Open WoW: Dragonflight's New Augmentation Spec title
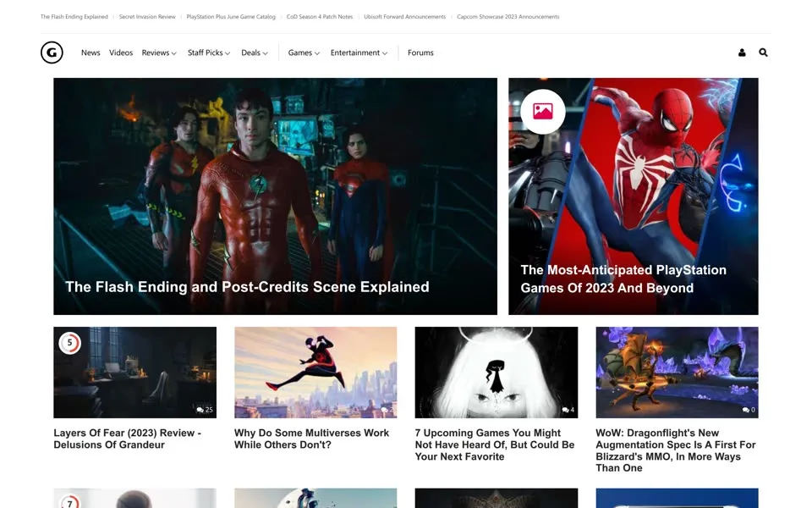 click(676, 450)
